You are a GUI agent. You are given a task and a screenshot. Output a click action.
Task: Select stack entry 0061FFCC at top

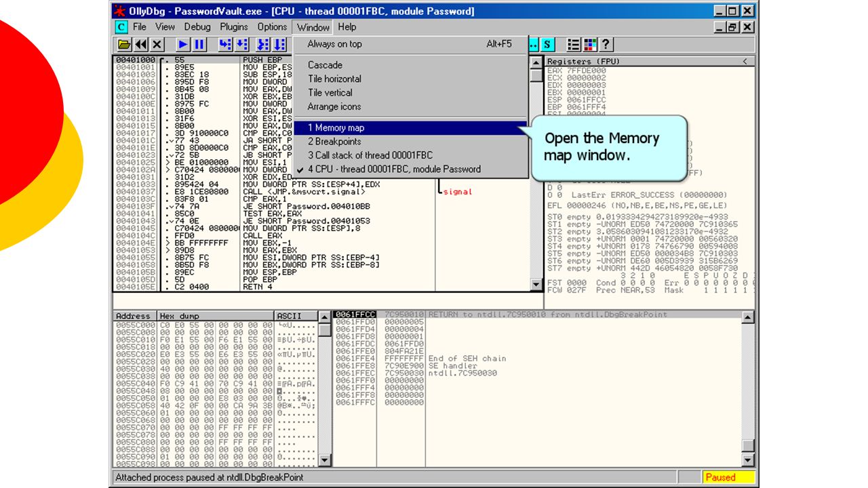pyautogui.click(x=355, y=314)
